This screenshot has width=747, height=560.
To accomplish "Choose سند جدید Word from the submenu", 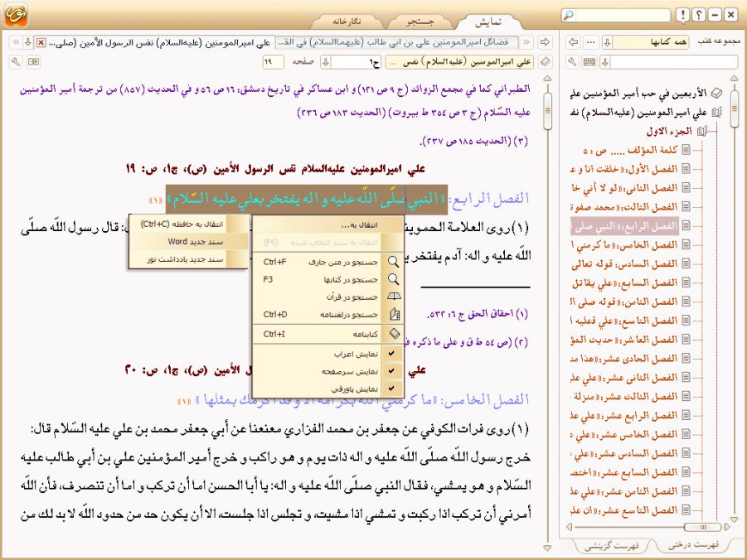I will [x=189, y=241].
